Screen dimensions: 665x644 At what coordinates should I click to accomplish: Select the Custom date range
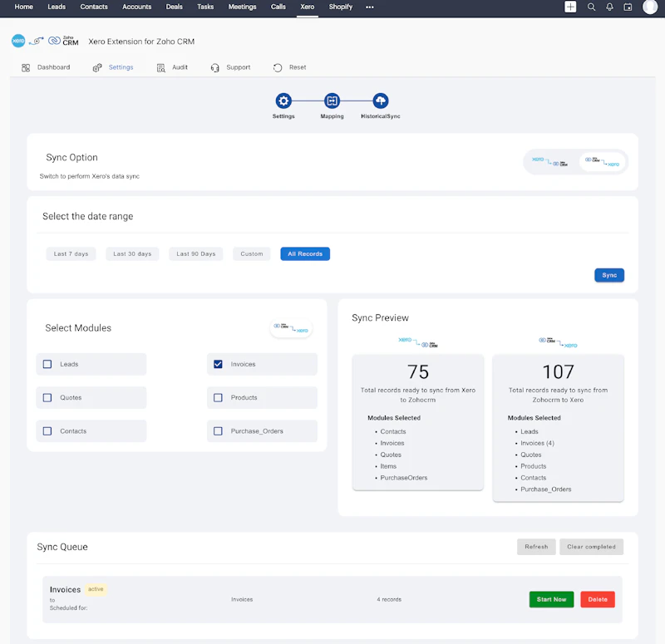click(252, 254)
